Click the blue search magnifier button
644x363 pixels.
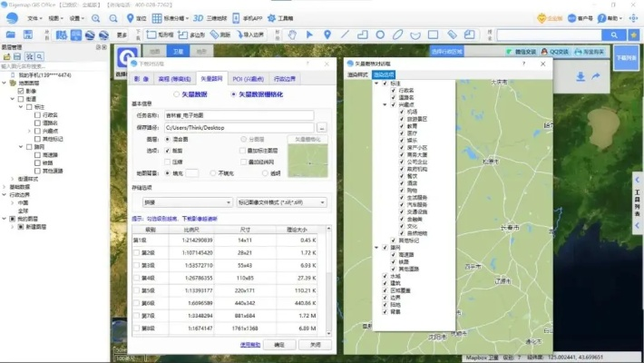(x=613, y=35)
